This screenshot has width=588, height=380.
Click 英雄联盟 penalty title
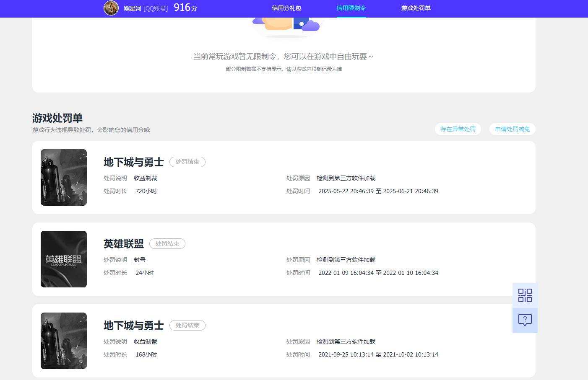124,244
